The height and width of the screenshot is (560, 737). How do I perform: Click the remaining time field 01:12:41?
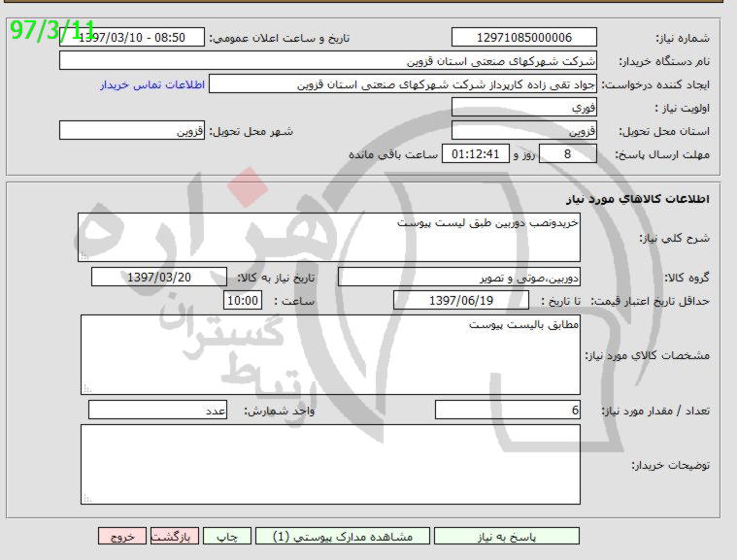coord(476,153)
